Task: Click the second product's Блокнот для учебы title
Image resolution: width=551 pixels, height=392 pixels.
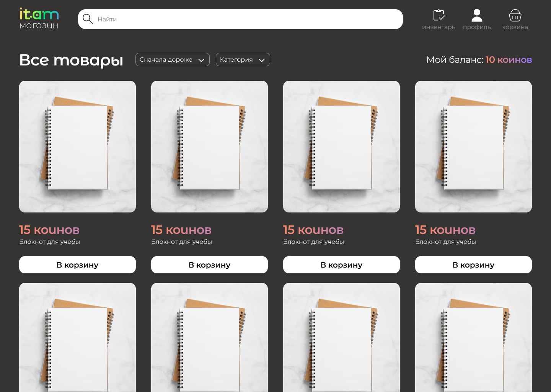Action: point(181,242)
